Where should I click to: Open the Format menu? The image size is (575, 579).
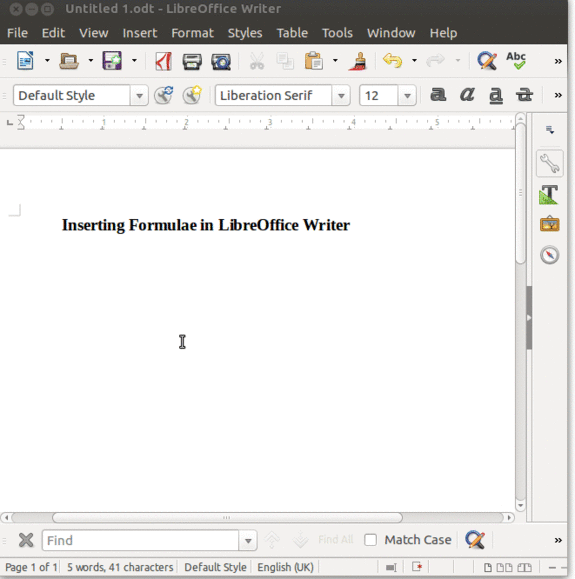pos(192,33)
